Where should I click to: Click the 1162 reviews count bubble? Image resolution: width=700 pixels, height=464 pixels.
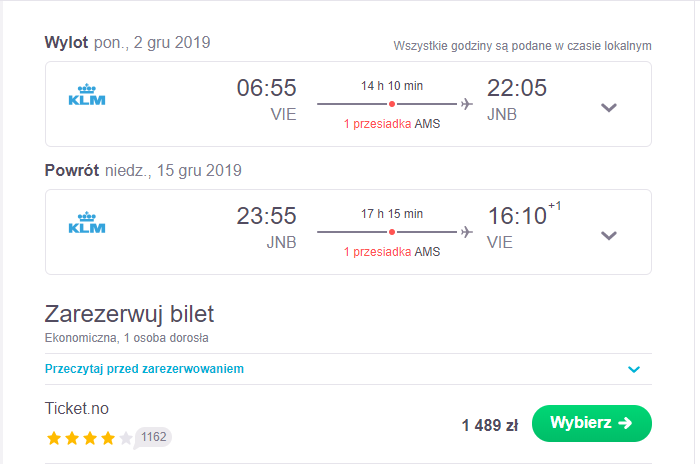point(153,437)
